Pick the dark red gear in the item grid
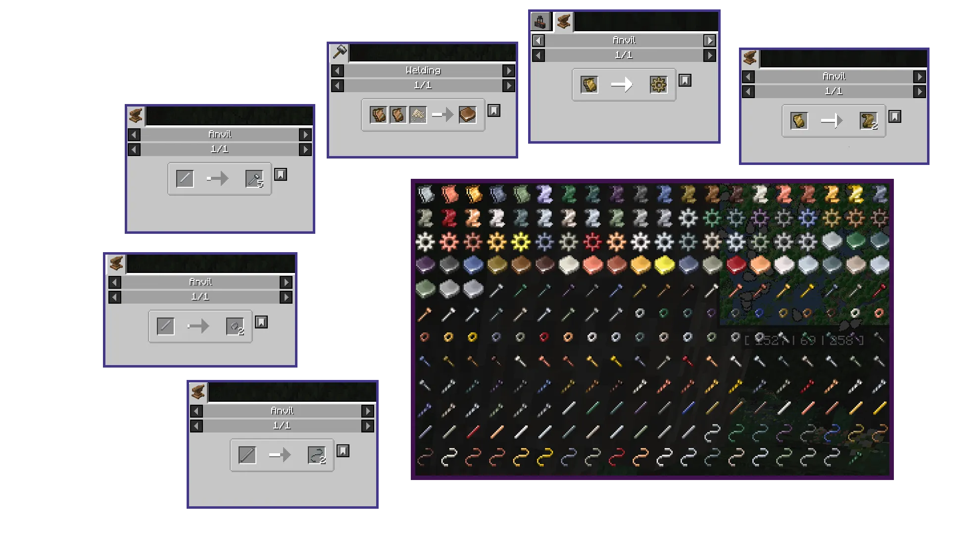980x535 pixels. pyautogui.click(x=592, y=242)
